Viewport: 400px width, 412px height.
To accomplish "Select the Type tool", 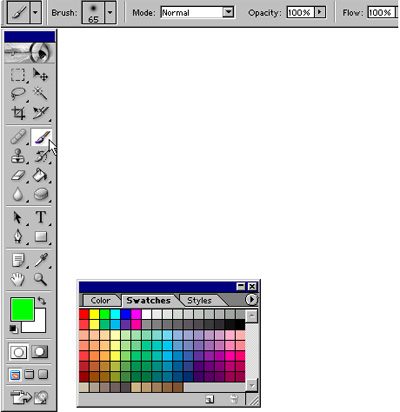I will 40,218.
